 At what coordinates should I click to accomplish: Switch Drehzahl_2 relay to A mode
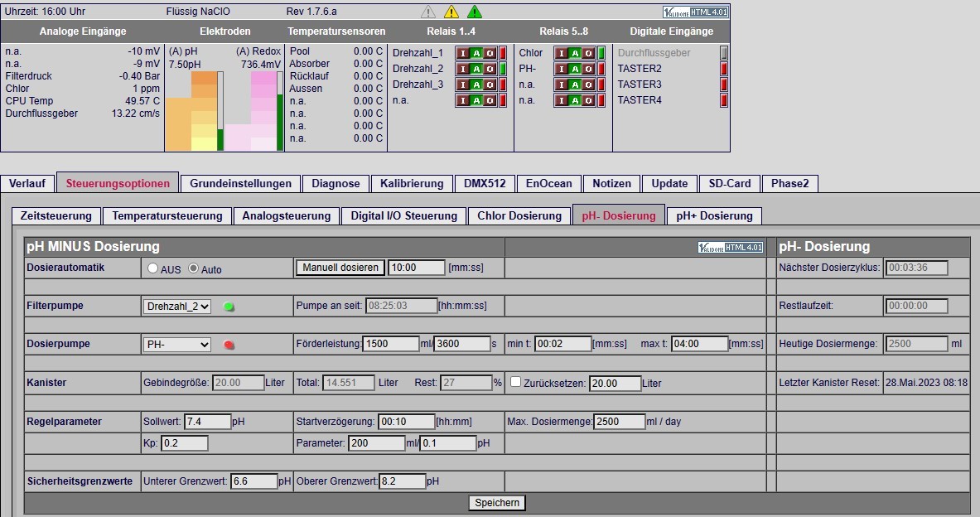pos(476,69)
